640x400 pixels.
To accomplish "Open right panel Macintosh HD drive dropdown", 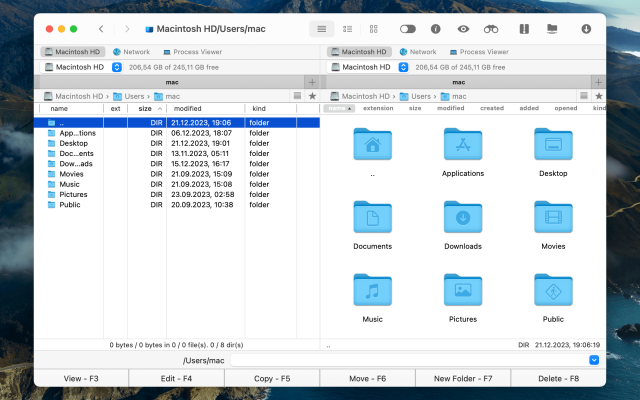I will point(403,66).
